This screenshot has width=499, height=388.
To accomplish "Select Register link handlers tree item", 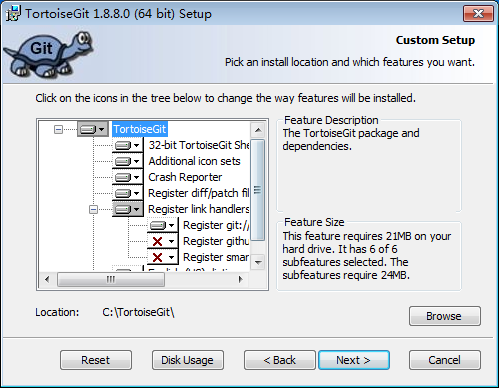I will 199,209.
